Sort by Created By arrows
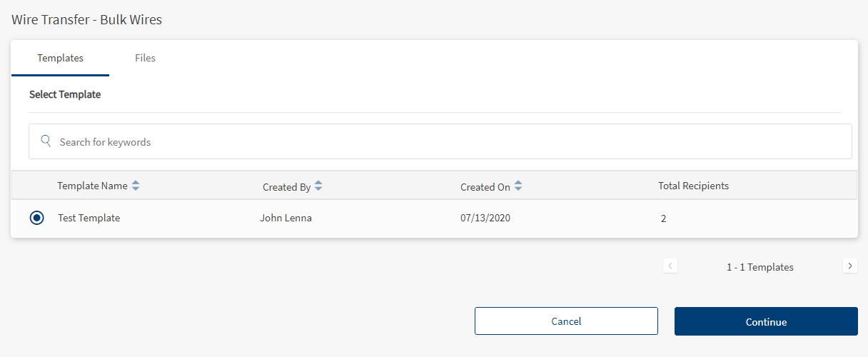This screenshot has width=868, height=357. click(318, 186)
